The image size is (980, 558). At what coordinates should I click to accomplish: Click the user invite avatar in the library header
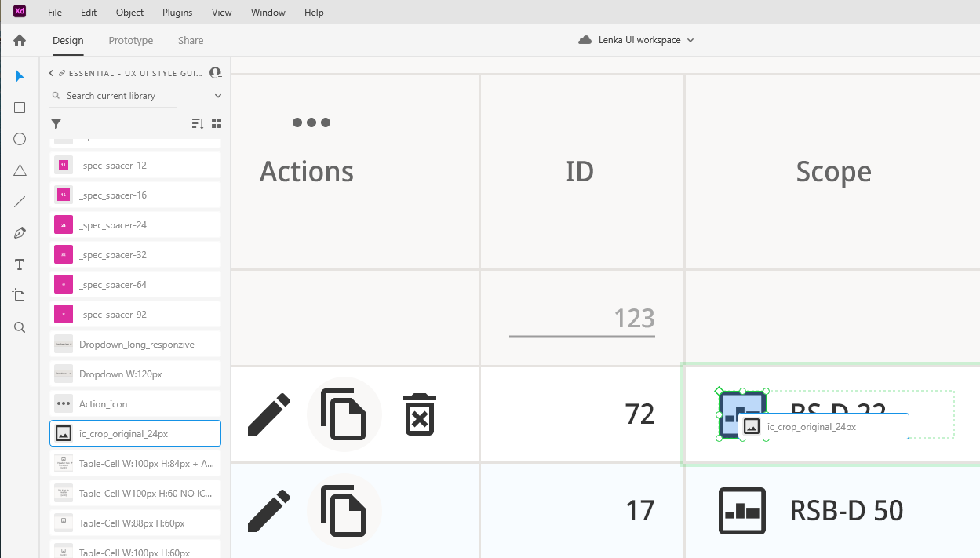tap(215, 73)
